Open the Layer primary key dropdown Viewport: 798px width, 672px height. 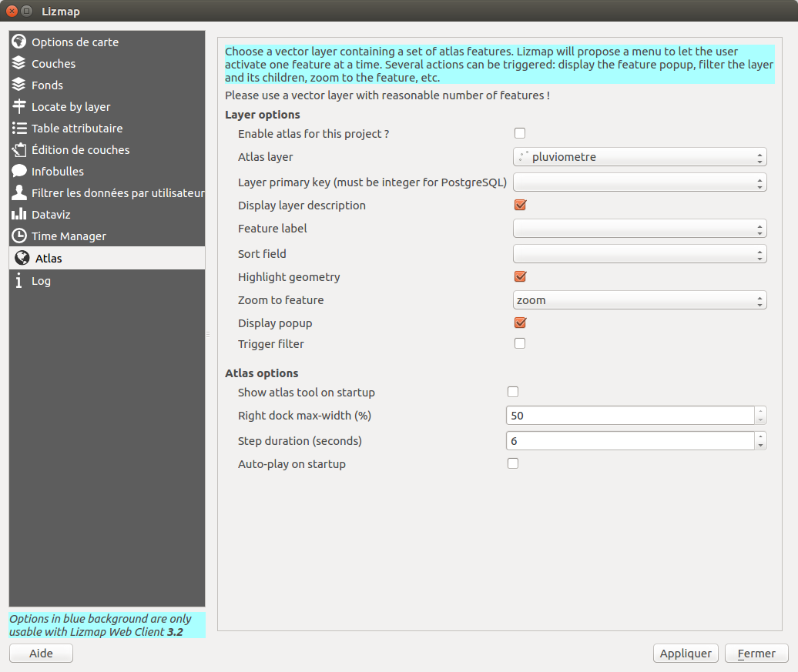[x=640, y=182]
